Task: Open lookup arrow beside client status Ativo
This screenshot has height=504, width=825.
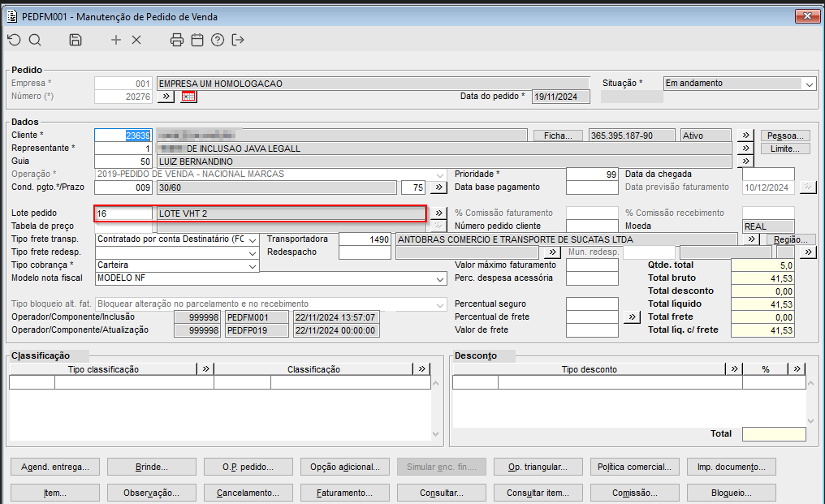Action: click(x=745, y=136)
